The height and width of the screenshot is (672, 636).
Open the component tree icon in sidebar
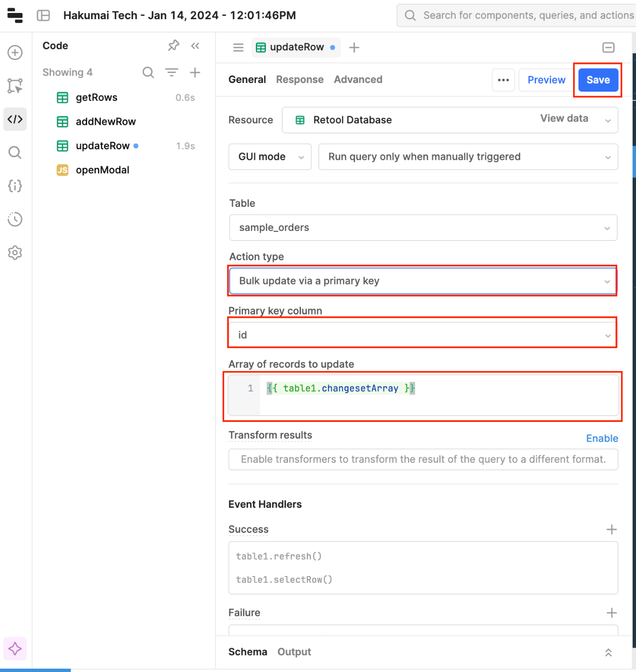pos(15,86)
